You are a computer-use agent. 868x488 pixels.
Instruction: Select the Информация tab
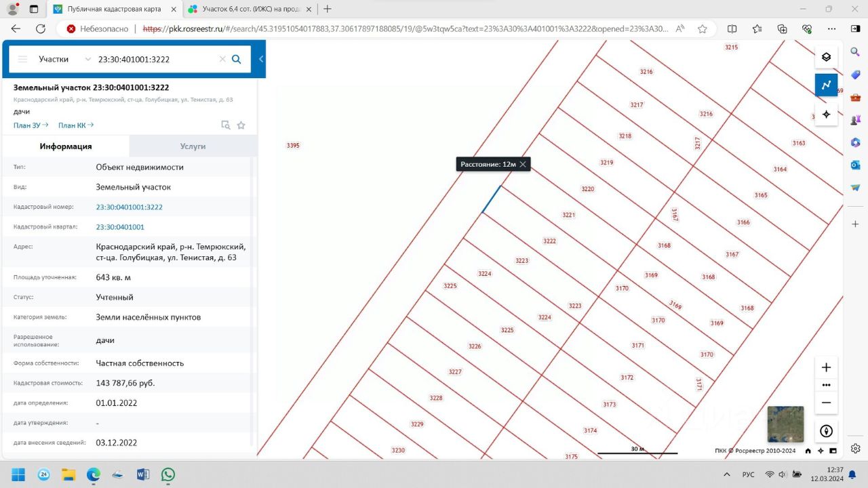pos(66,146)
